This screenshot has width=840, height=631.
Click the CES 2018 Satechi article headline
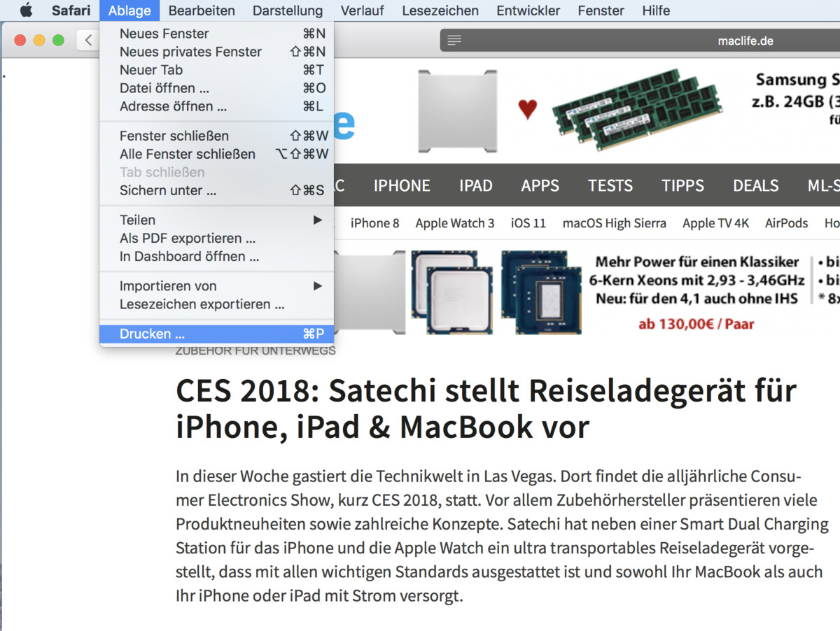coord(486,409)
